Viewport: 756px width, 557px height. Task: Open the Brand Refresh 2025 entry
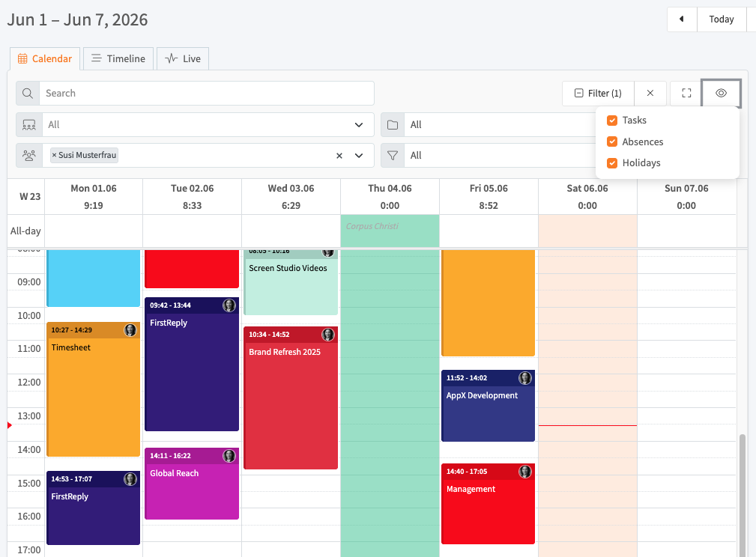[x=291, y=398]
